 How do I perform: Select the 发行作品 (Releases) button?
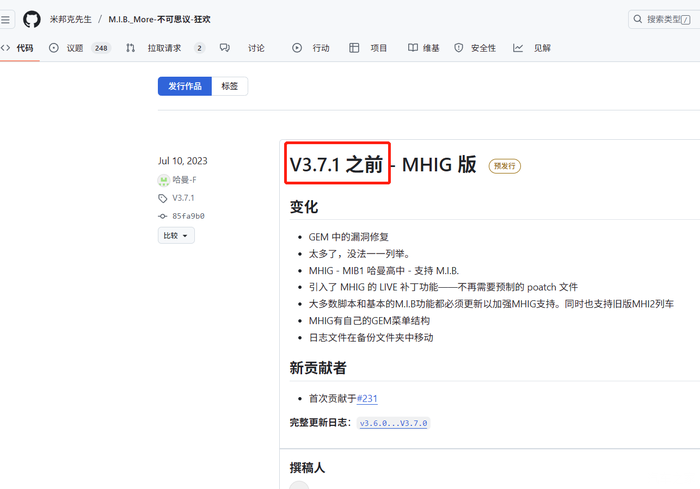pyautogui.click(x=184, y=87)
